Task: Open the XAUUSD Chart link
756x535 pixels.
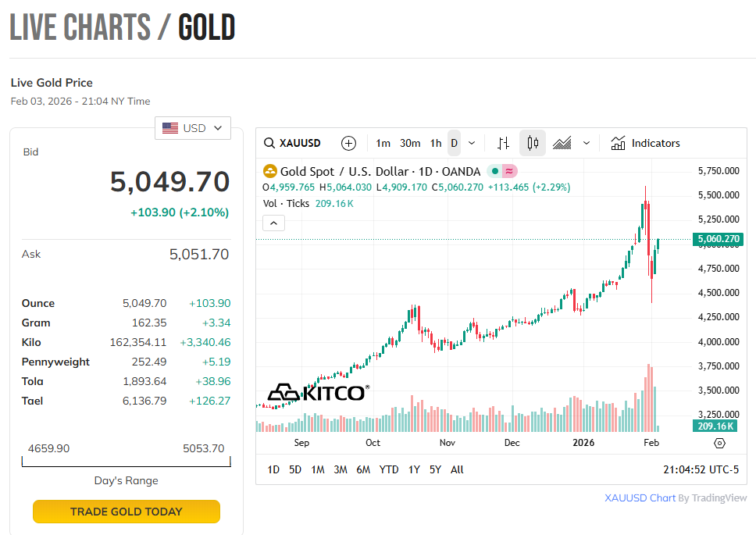Action: 640,498
